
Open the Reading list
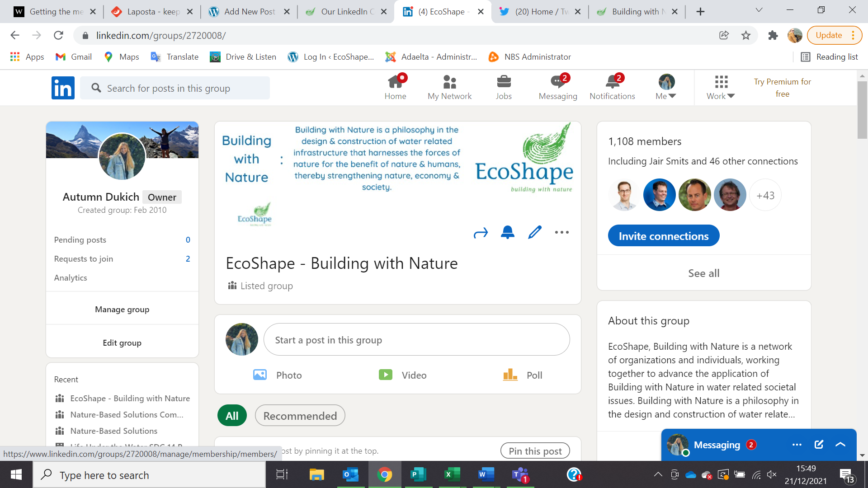coord(829,57)
